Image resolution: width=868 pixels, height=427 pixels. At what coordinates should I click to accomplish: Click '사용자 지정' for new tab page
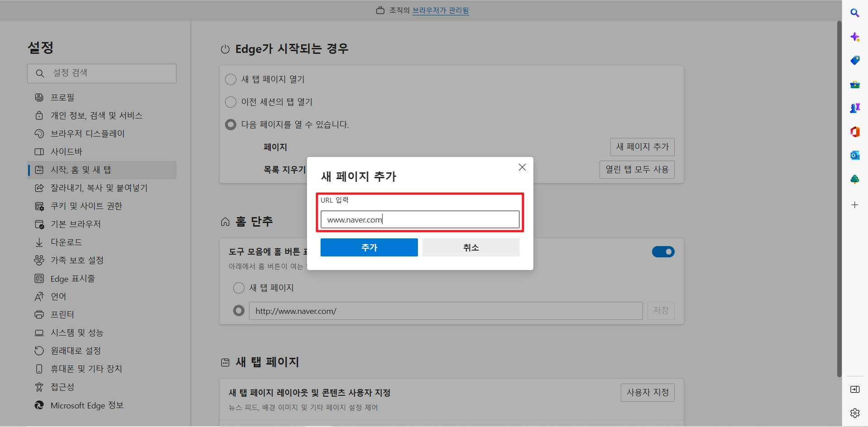(647, 392)
